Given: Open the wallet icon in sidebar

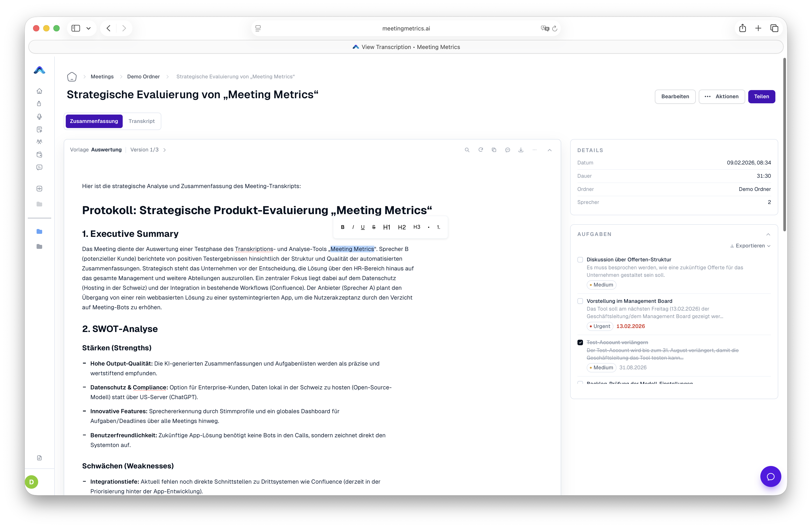Looking at the screenshot, I should pyautogui.click(x=39, y=155).
